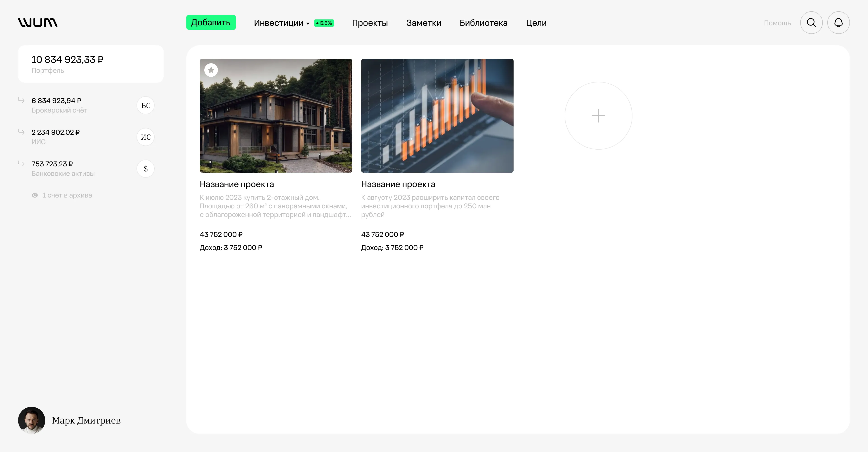Open the Заметки tab
The width and height of the screenshot is (868, 452).
pyautogui.click(x=424, y=23)
